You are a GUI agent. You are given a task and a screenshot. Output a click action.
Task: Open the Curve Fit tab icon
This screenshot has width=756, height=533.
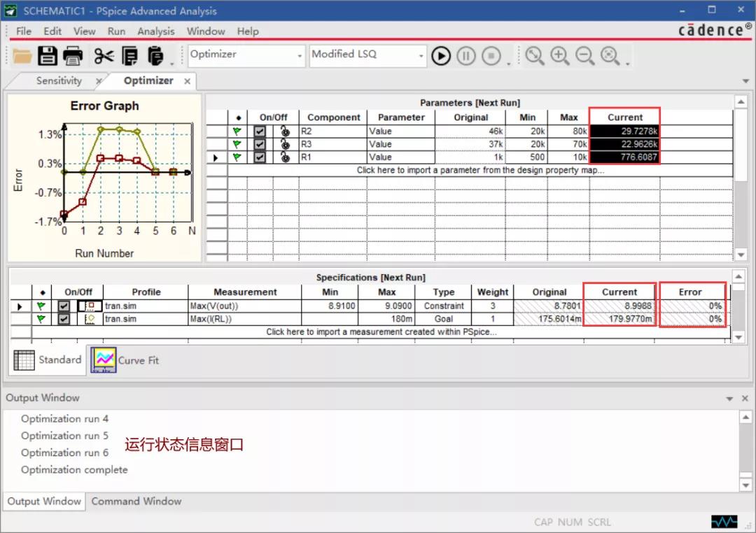click(x=104, y=360)
